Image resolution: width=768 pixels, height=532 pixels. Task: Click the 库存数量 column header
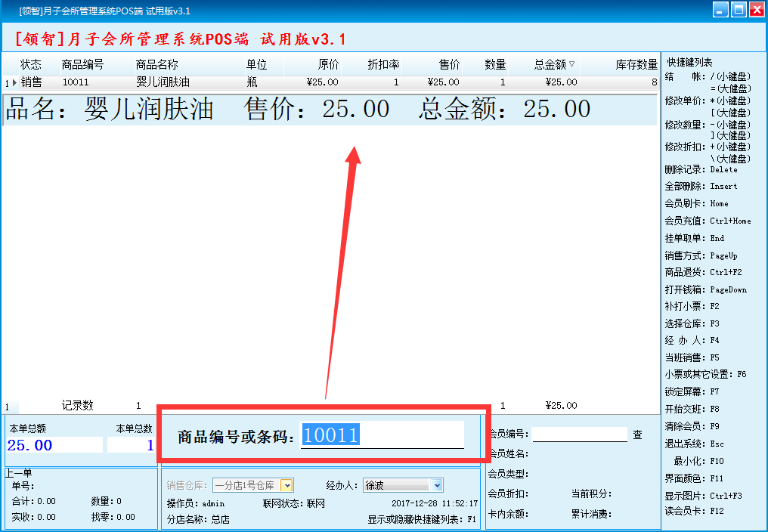click(x=636, y=65)
